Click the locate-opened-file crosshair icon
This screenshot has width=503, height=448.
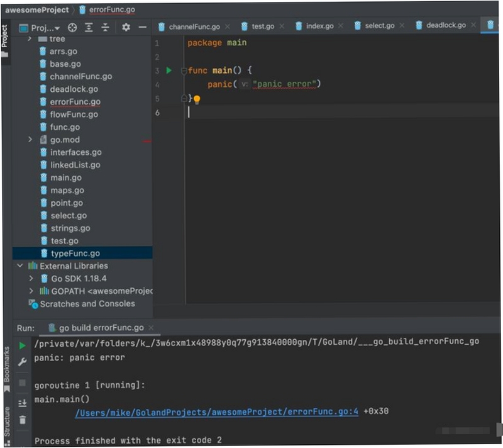point(72,28)
